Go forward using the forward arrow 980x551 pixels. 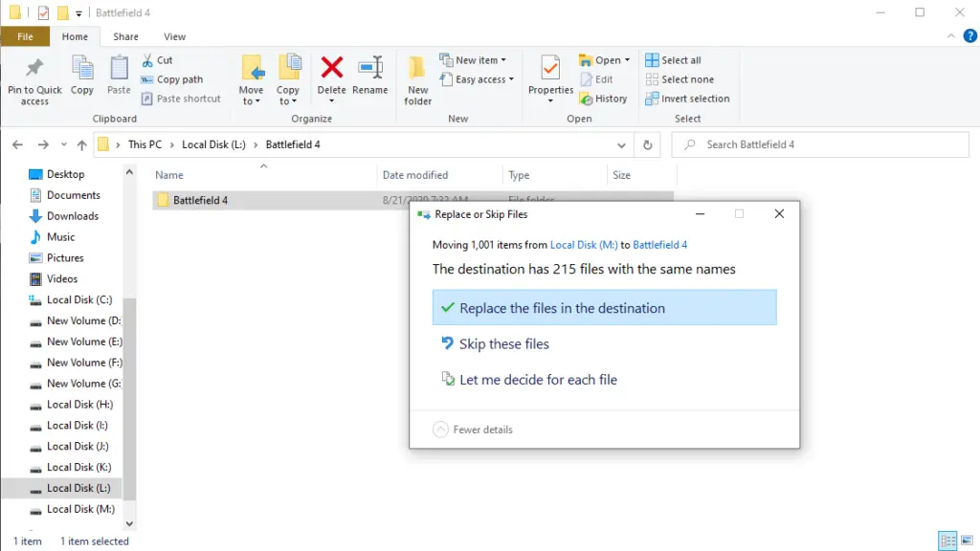tap(43, 145)
